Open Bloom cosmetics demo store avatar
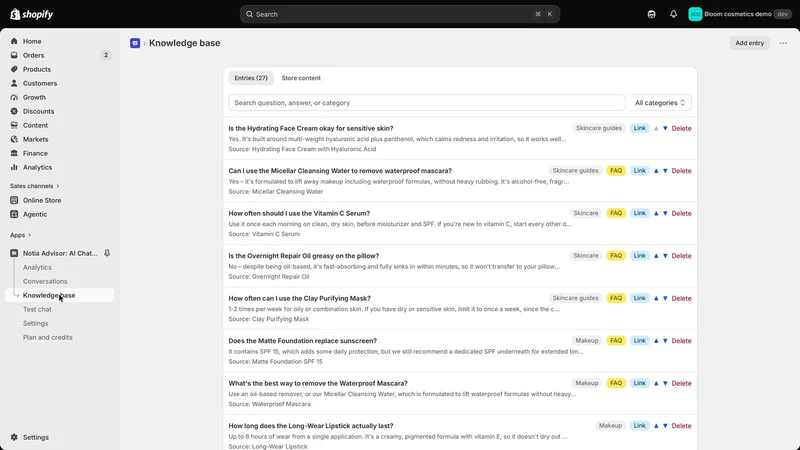The image size is (800, 450). tap(695, 14)
